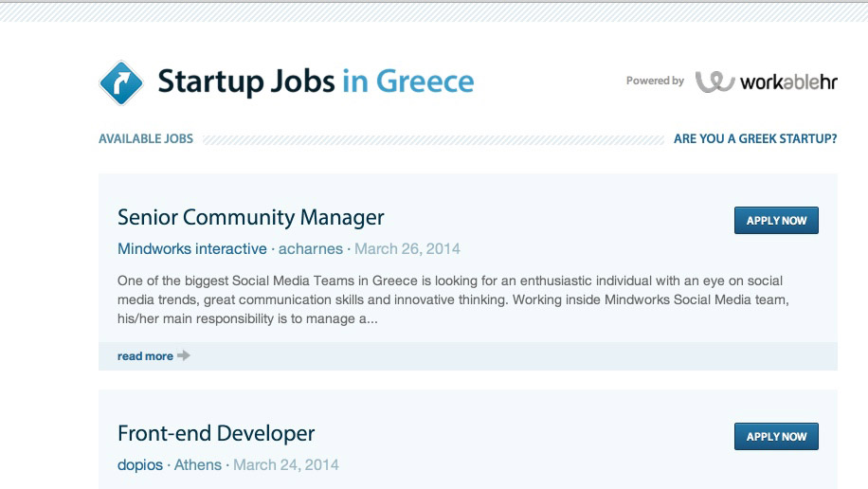The width and height of the screenshot is (868, 489).
Task: Click the Athens location link
Action: point(198,465)
